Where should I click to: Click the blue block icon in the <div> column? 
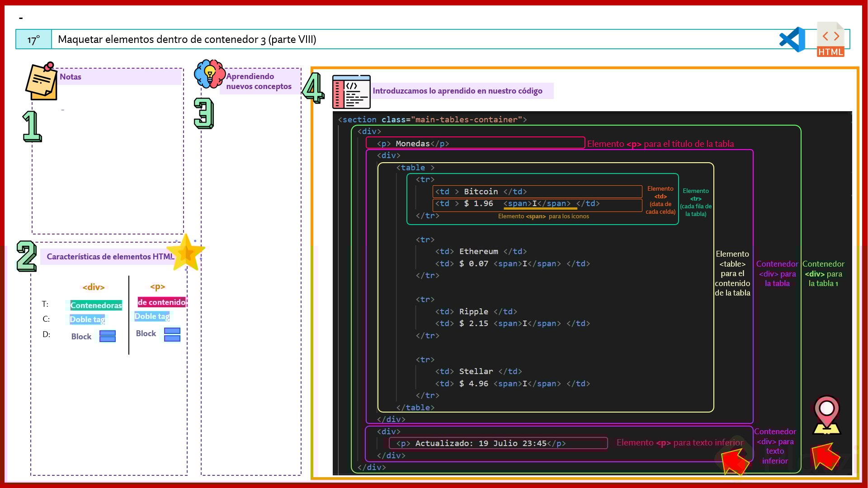108,336
